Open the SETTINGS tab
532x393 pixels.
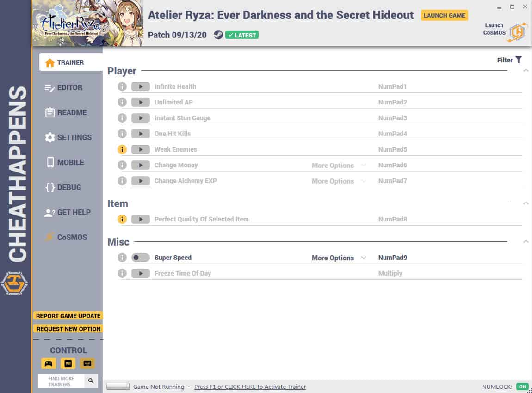pyautogui.click(x=68, y=137)
